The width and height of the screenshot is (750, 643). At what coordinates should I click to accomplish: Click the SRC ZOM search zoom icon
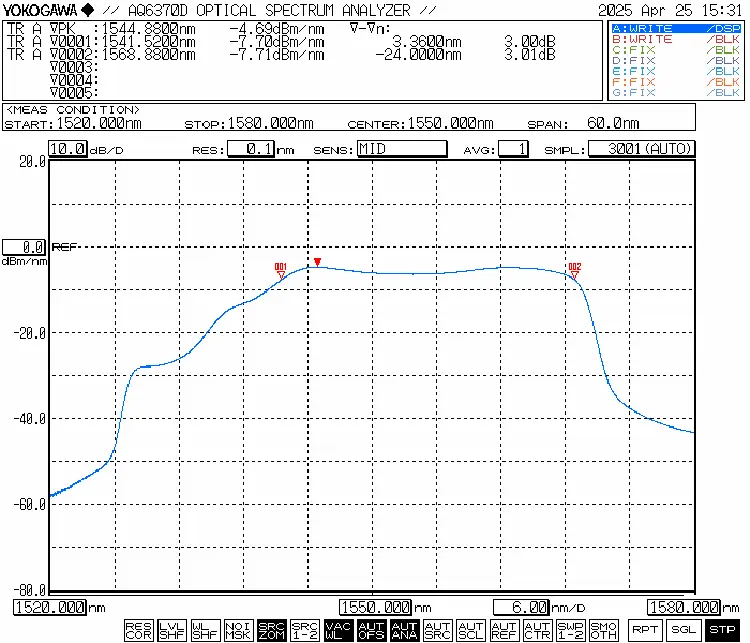271,630
